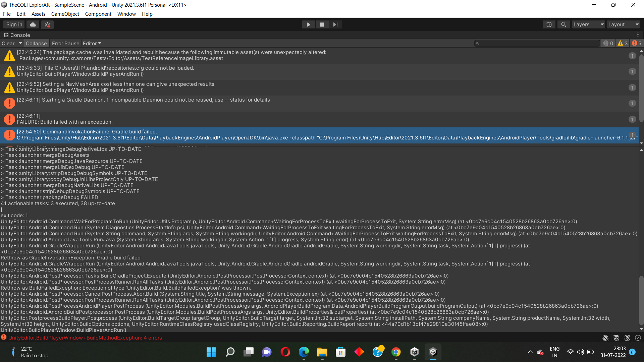Open the undo history icon
644x362 pixels.
coord(549,24)
